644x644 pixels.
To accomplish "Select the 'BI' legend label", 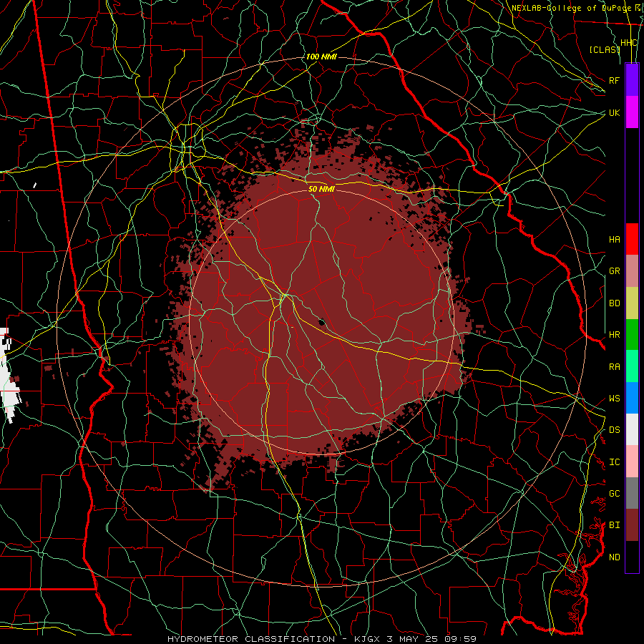I will [614, 525].
